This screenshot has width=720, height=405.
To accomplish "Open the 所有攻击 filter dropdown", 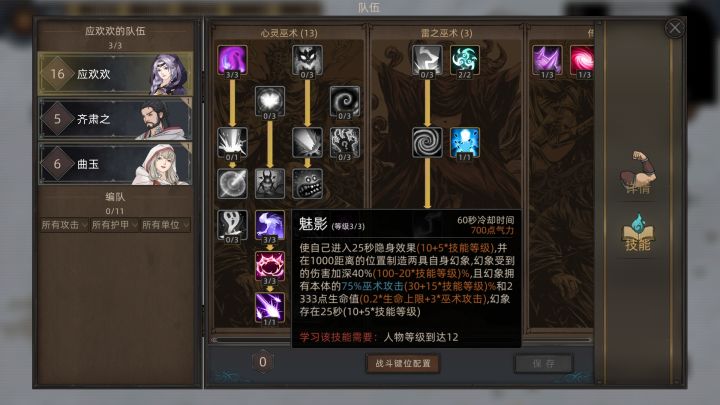I will pyautogui.click(x=64, y=225).
